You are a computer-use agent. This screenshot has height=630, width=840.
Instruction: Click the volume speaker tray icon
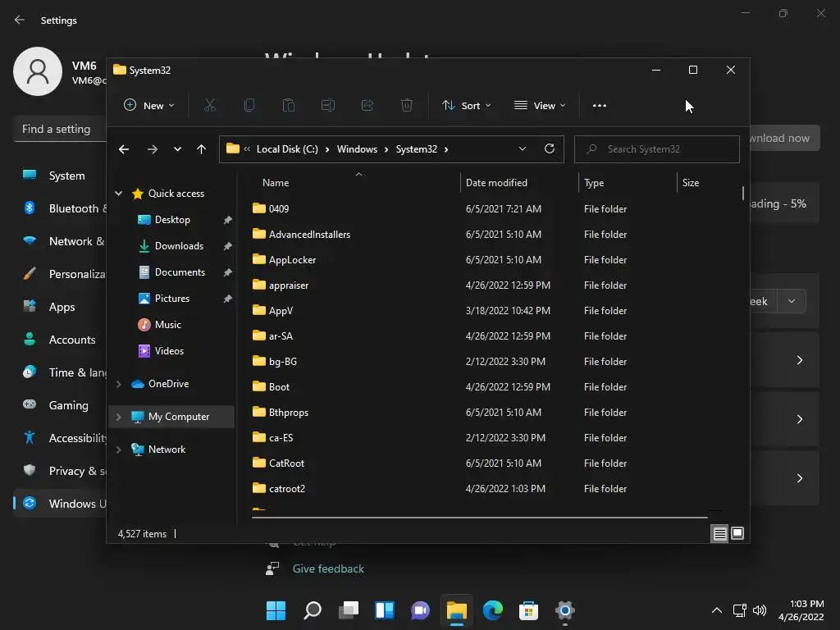(x=760, y=610)
